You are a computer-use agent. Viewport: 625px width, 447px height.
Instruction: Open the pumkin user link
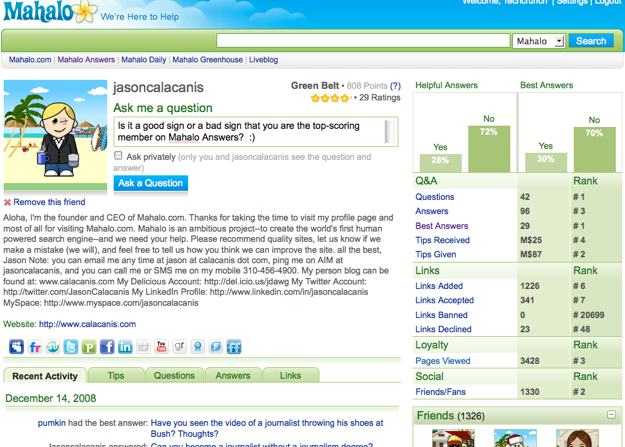(51, 423)
